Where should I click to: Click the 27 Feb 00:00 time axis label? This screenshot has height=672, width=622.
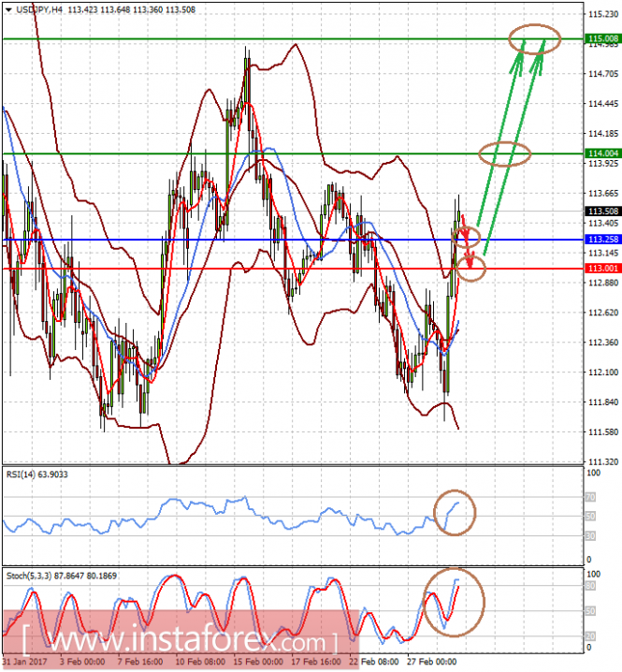click(x=432, y=662)
